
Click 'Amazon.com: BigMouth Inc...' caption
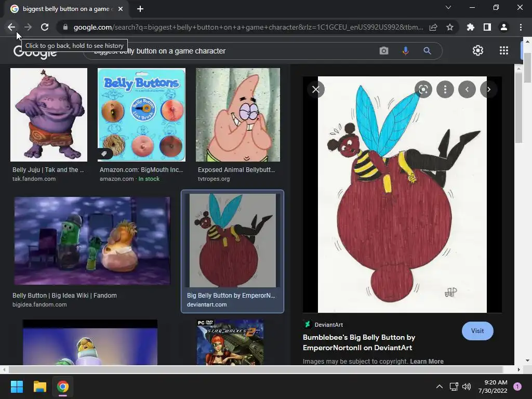[x=141, y=170]
